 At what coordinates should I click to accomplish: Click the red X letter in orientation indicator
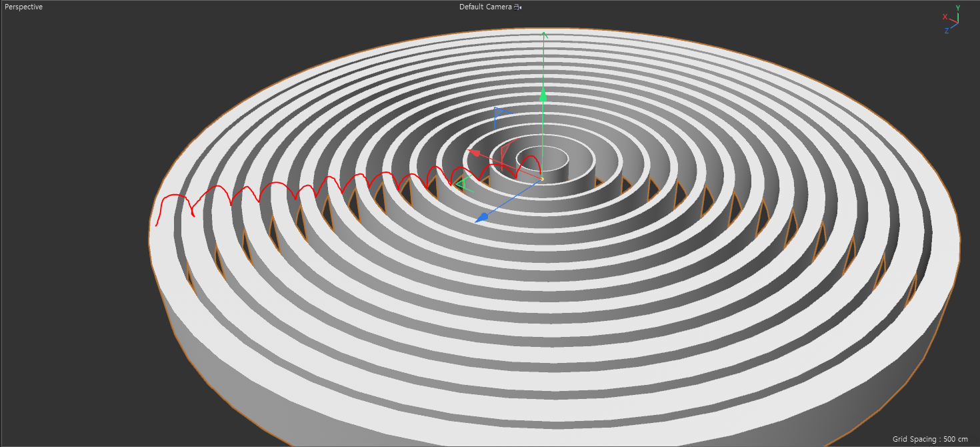pos(945,17)
